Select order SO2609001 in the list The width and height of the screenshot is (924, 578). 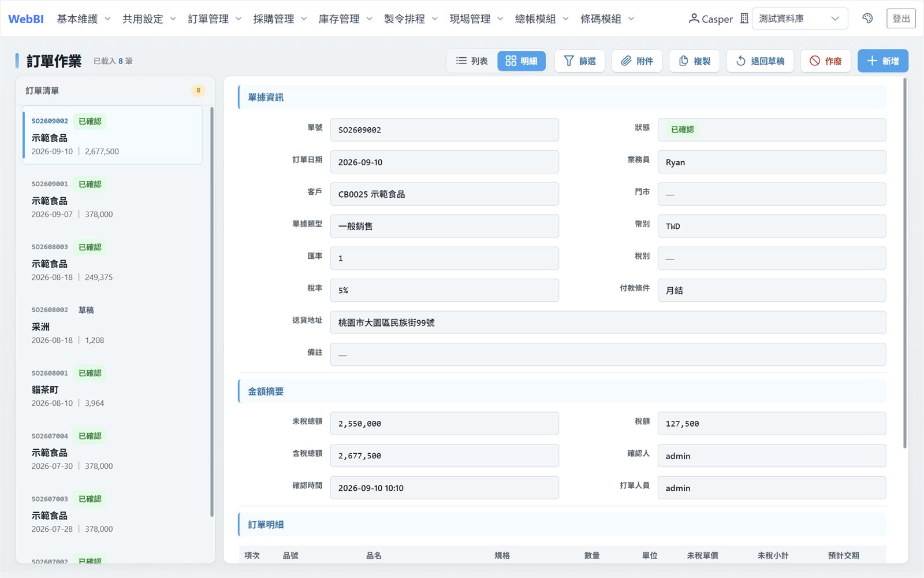113,198
